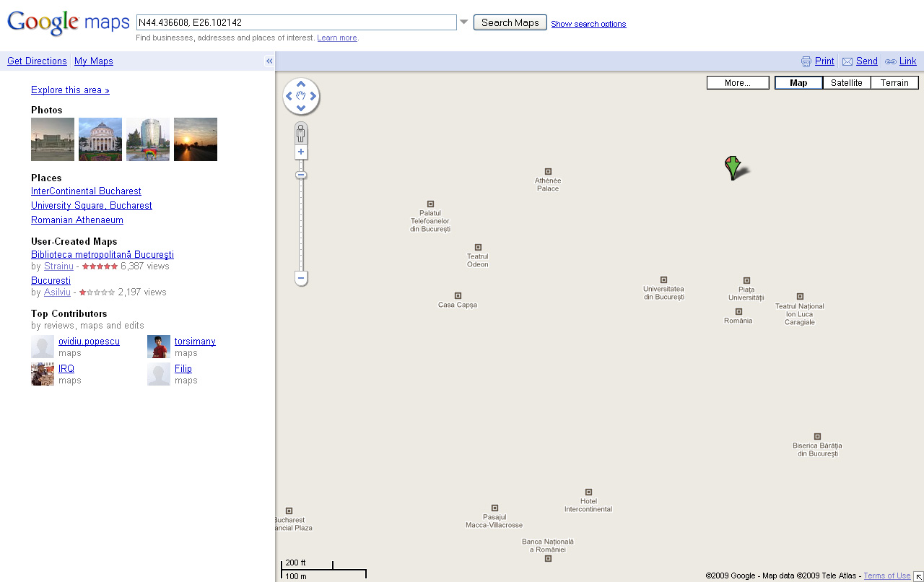Click the Teatrul Național Ion Luca Caragiale icon
This screenshot has width=924, height=582.
800,296
